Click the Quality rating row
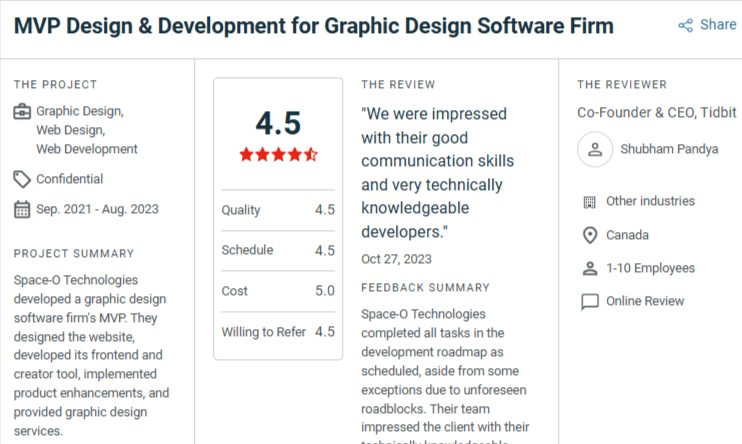 (278, 210)
